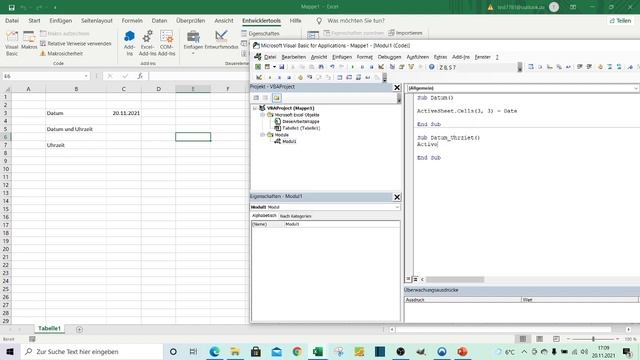Click Toggle Breakpoint hand icon in debug toolbar
This screenshot has height=360, width=640.
(x=300, y=77)
